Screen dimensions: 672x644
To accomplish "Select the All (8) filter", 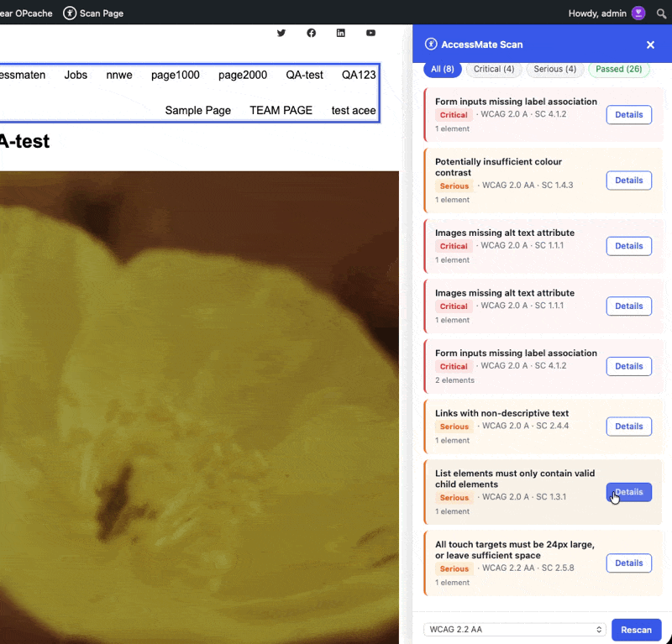I will tap(443, 69).
